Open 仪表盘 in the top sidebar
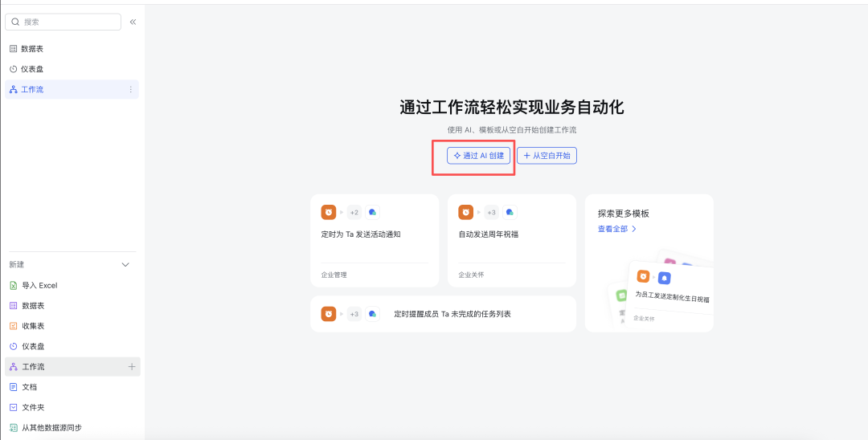 tap(32, 69)
